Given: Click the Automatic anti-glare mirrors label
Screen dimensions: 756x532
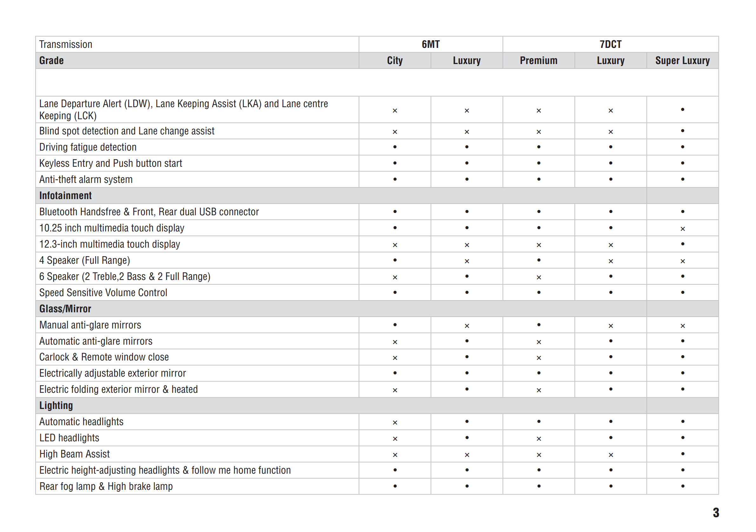Looking at the screenshot, I should [x=96, y=341].
